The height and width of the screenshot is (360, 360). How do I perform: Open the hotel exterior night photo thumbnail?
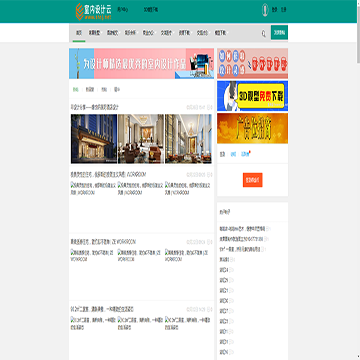click(x=94, y=139)
